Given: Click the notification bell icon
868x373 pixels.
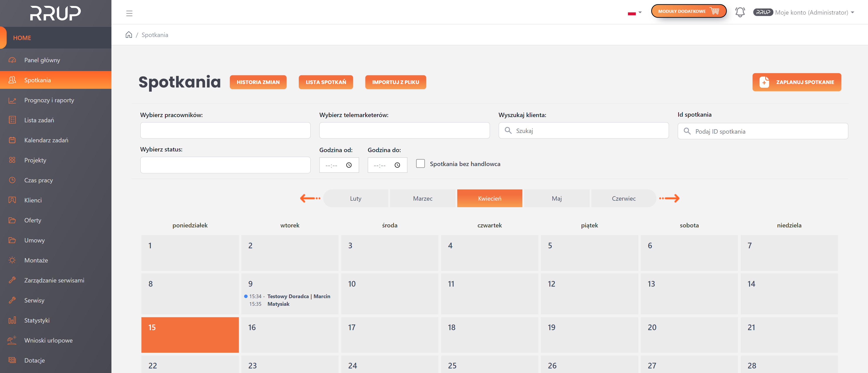Looking at the screenshot, I should [x=740, y=12].
